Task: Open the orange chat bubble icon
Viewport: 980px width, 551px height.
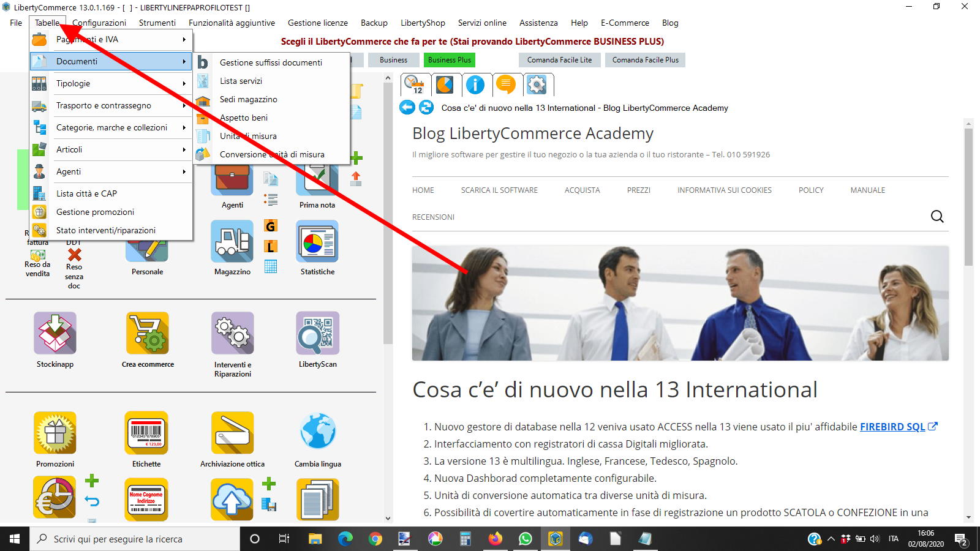Action: click(x=506, y=84)
